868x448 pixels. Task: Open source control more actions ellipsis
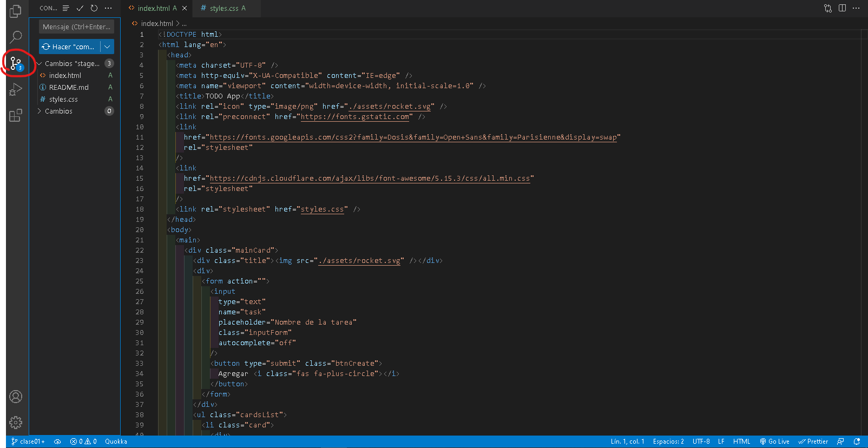coord(108,8)
